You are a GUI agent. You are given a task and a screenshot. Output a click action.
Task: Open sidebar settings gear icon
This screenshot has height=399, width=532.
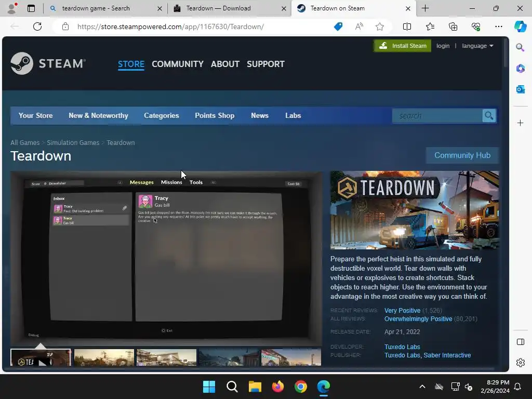pyautogui.click(x=520, y=363)
